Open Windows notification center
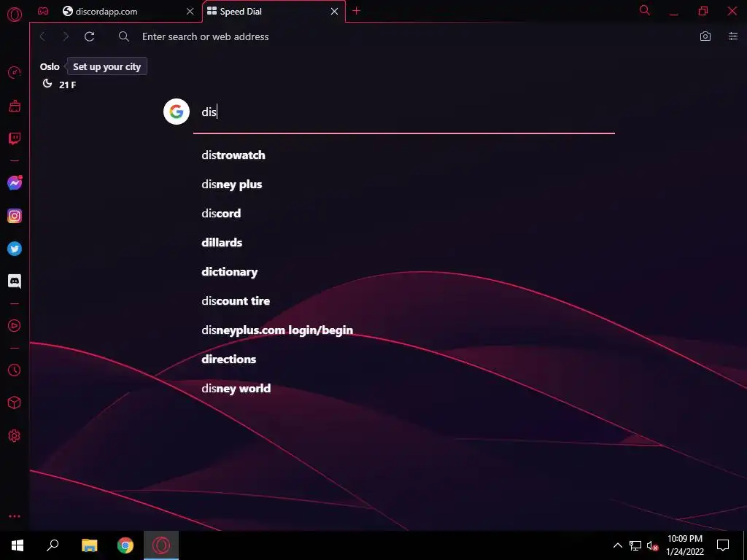This screenshot has width=747, height=560. (x=723, y=545)
